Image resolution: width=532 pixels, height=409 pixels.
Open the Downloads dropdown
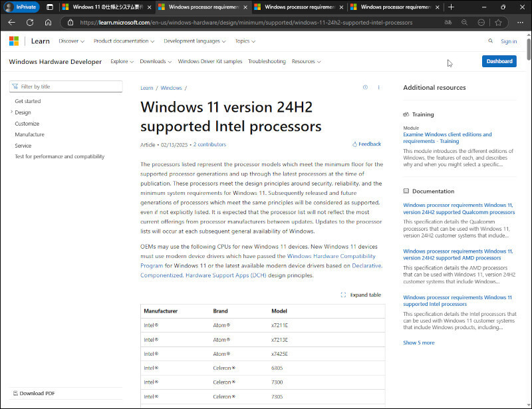click(x=156, y=61)
